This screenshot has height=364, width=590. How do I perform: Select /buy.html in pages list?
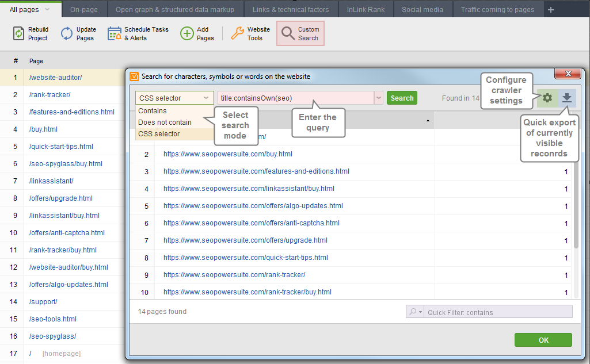tap(43, 129)
